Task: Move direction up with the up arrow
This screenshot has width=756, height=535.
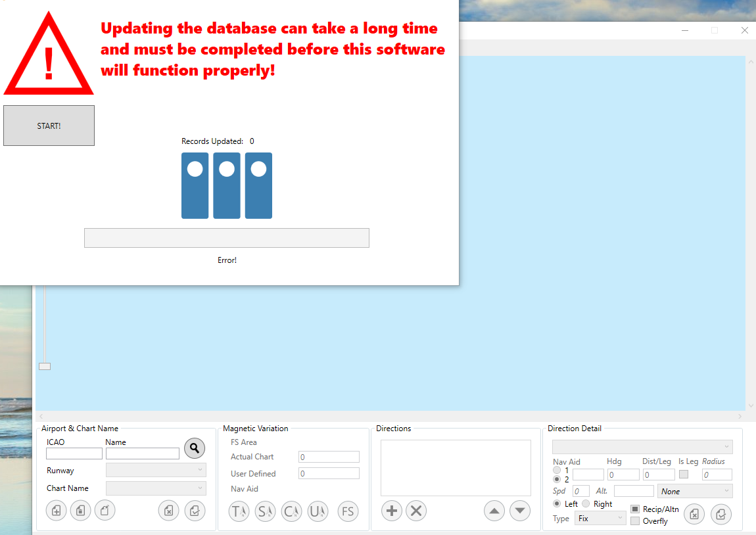Action: [x=494, y=511]
